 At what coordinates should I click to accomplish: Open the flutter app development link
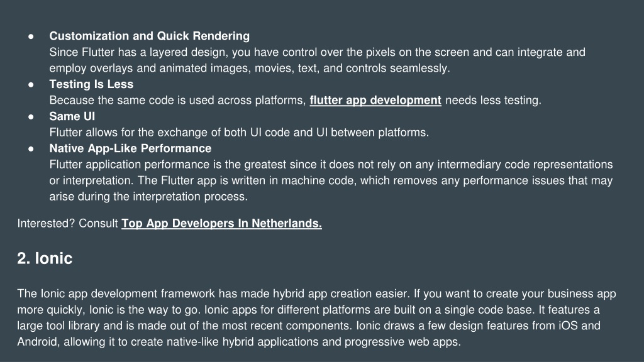pos(375,101)
